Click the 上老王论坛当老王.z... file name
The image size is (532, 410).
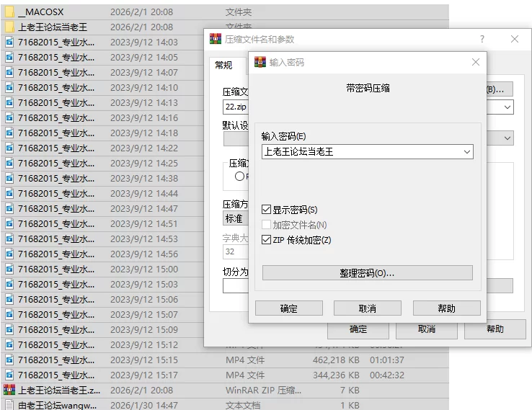(59, 391)
